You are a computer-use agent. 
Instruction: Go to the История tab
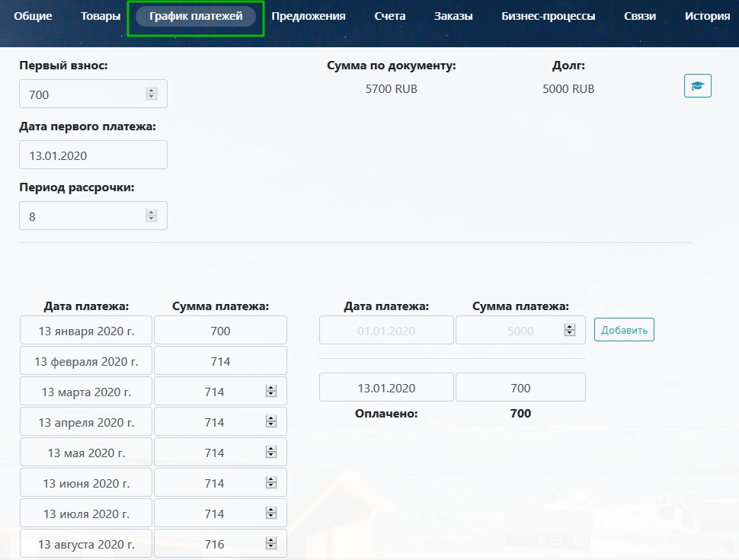click(707, 16)
